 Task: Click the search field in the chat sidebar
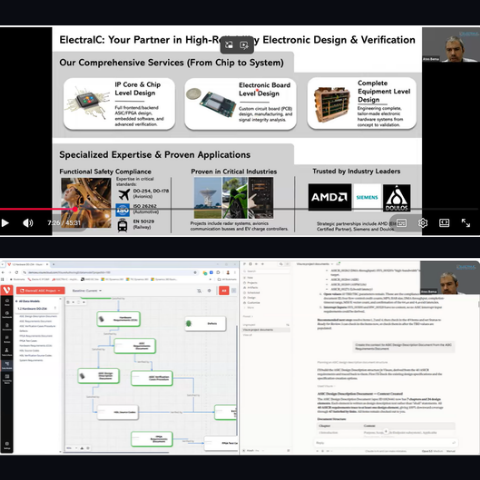[266, 271]
